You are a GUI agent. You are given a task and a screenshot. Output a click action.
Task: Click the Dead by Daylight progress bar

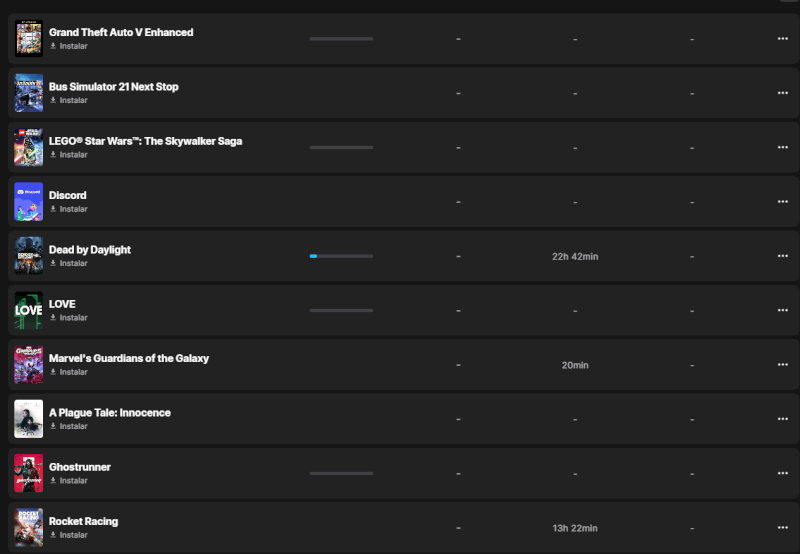coord(341,256)
